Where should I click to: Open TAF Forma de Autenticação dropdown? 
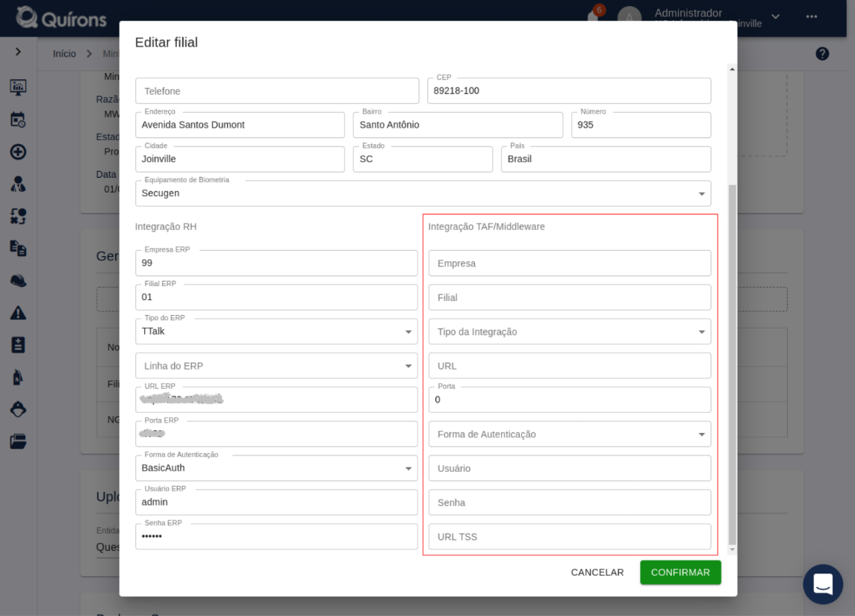pyautogui.click(x=570, y=434)
